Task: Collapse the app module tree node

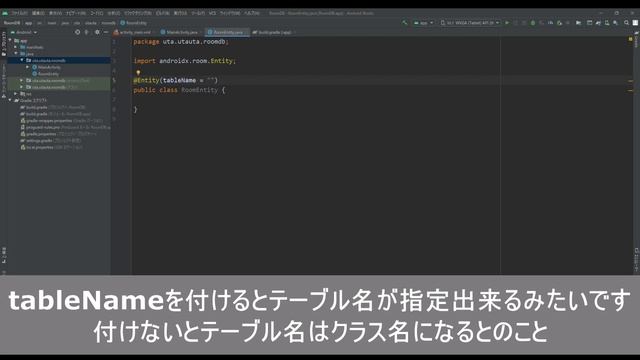Action: [x=11, y=40]
